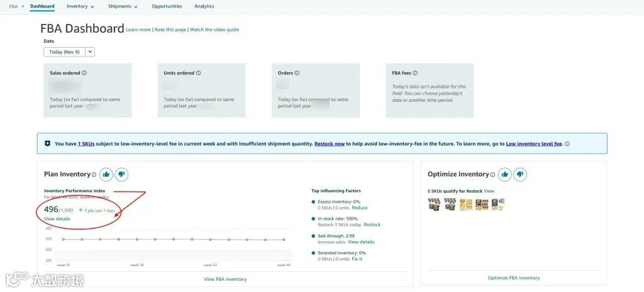The width and height of the screenshot is (644, 292).
Task: Click Restock link under In-stock rate
Action: (372, 225)
